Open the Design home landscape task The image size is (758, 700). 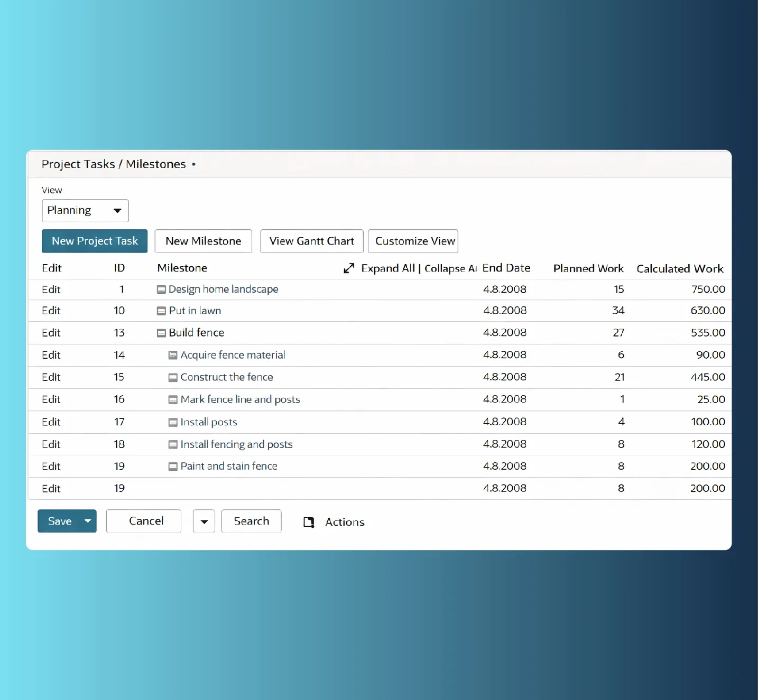(x=223, y=290)
